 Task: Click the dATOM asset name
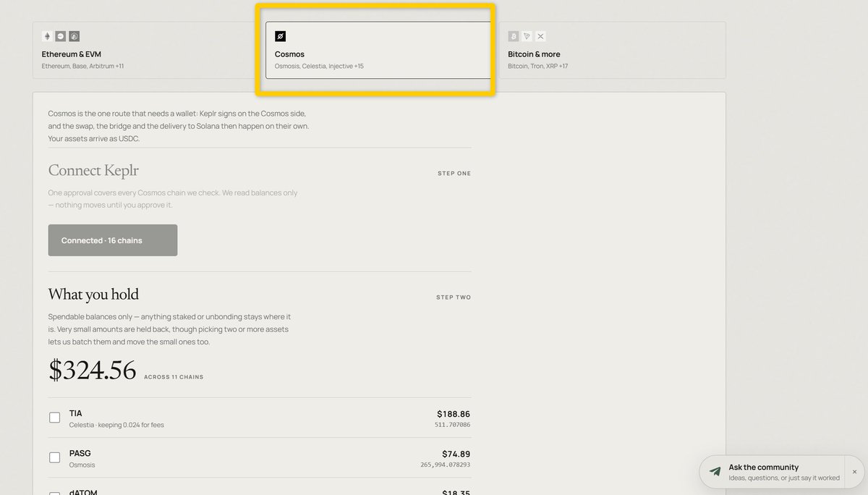[x=83, y=492]
